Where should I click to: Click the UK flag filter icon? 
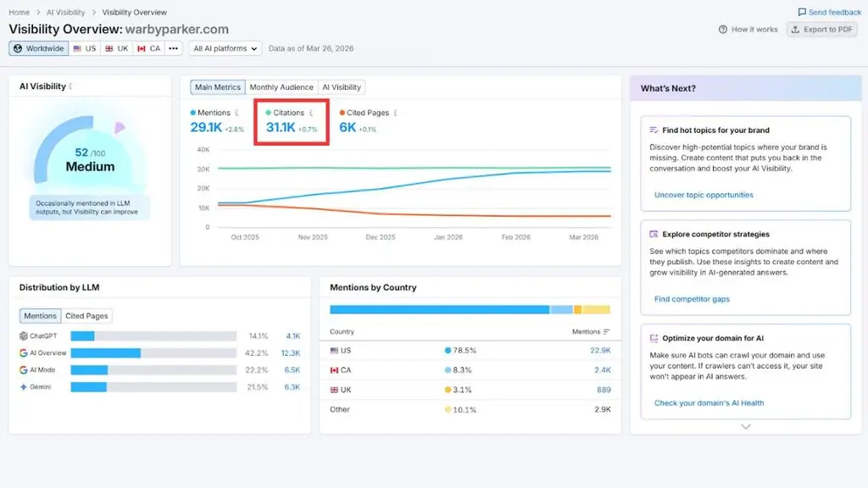(x=109, y=48)
